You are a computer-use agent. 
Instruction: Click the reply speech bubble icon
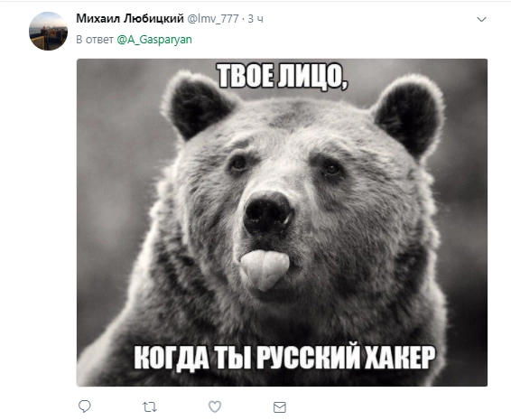[85, 406]
